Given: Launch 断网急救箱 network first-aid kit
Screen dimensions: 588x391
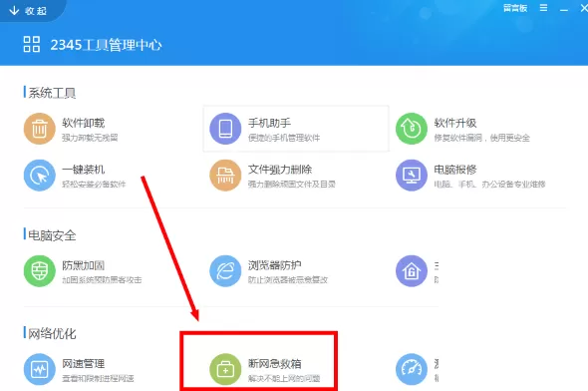Looking at the screenshot, I should [265, 369].
